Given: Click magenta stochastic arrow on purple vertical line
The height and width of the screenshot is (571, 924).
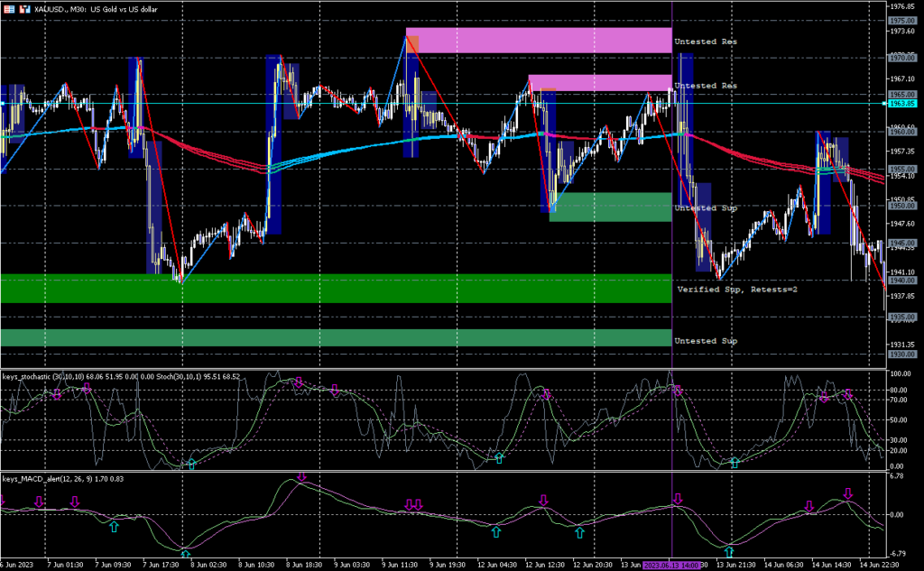Looking at the screenshot, I should coord(678,391).
